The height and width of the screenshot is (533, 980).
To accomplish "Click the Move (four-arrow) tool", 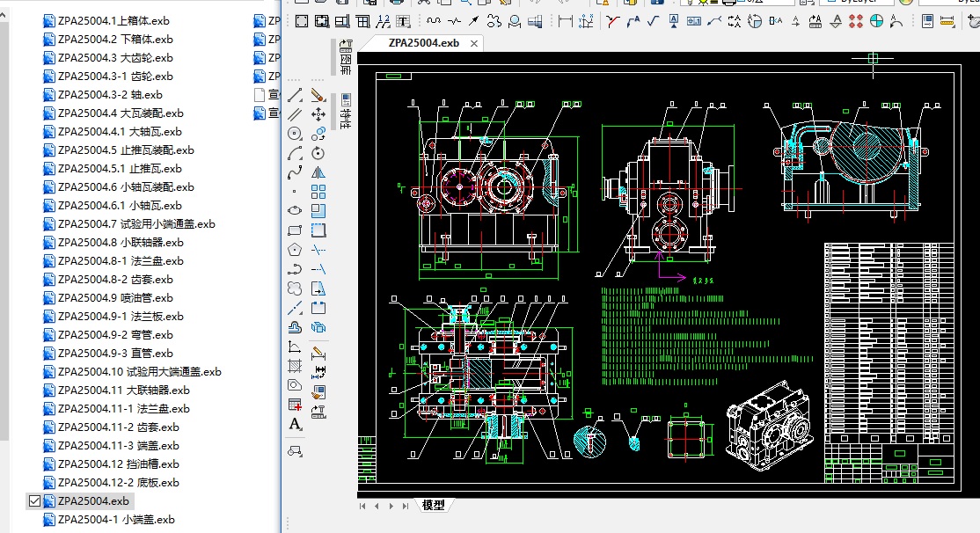I will click(318, 114).
